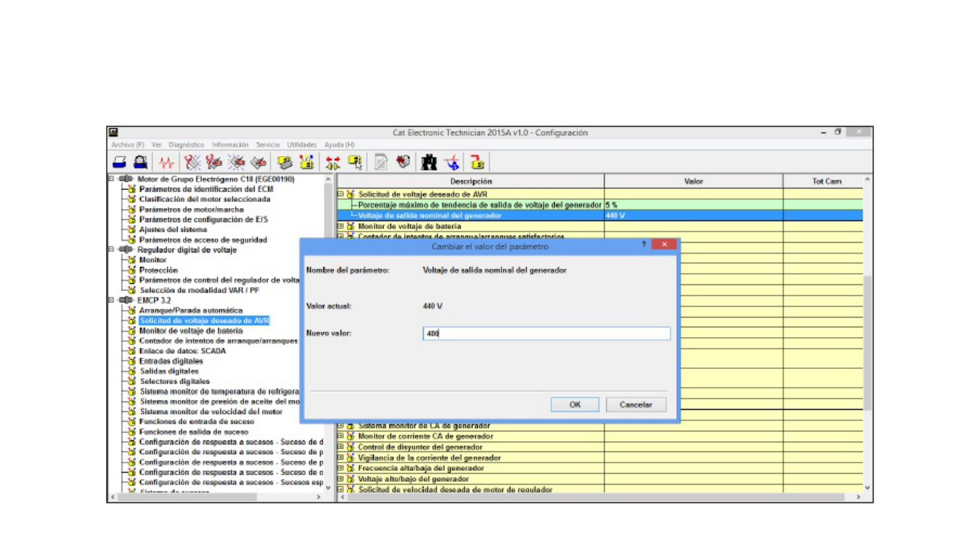Image resolution: width=980 pixels, height=552 pixels.
Task: Open the Configuration tool toolbar icon
Action: (307, 162)
